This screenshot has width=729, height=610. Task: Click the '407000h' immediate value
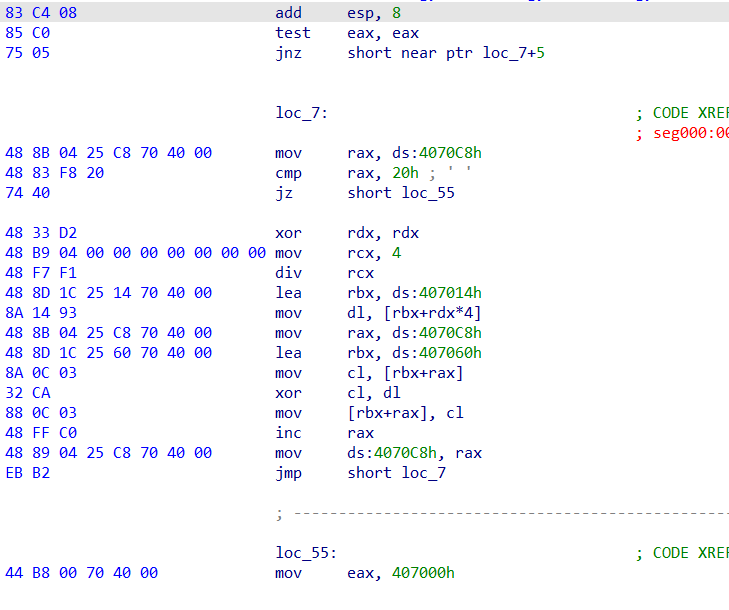(x=423, y=573)
